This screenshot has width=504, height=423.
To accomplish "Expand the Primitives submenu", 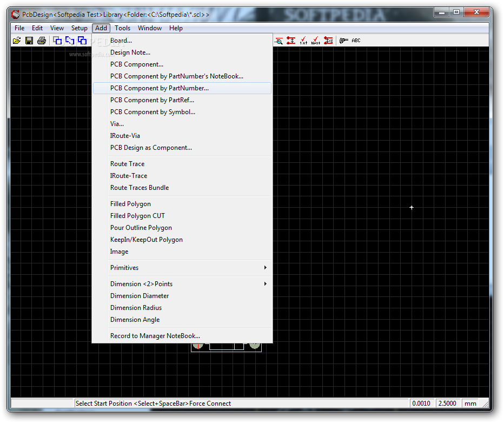I will pos(182,268).
